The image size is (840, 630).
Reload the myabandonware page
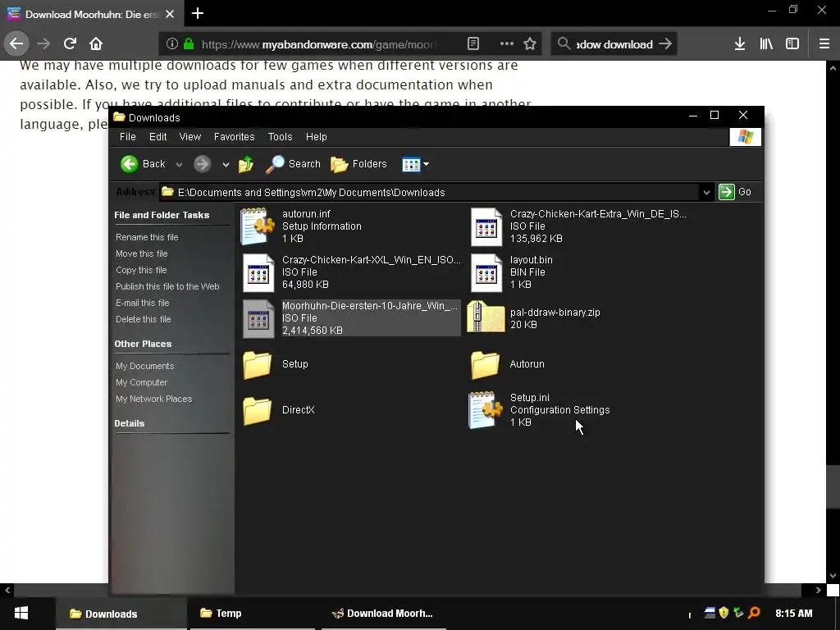(x=70, y=43)
